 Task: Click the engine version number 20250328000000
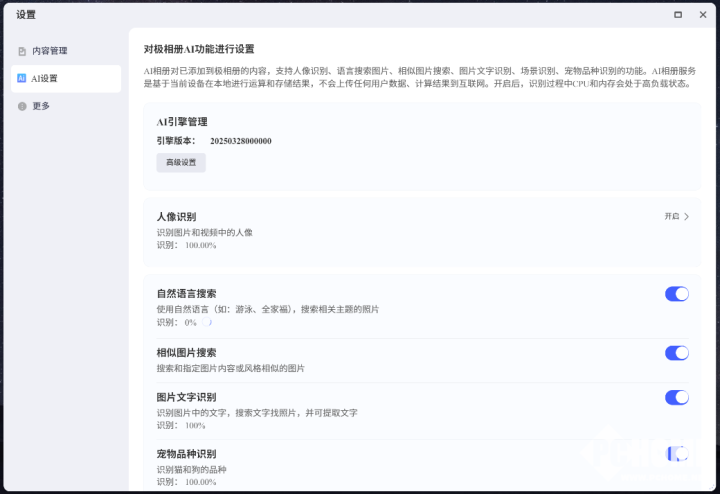tap(240, 141)
